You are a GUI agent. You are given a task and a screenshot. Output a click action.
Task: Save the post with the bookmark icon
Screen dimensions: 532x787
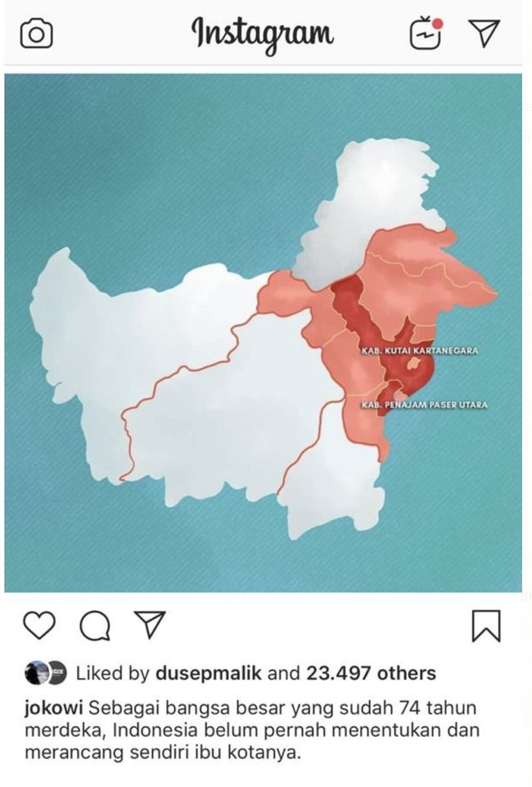486,626
